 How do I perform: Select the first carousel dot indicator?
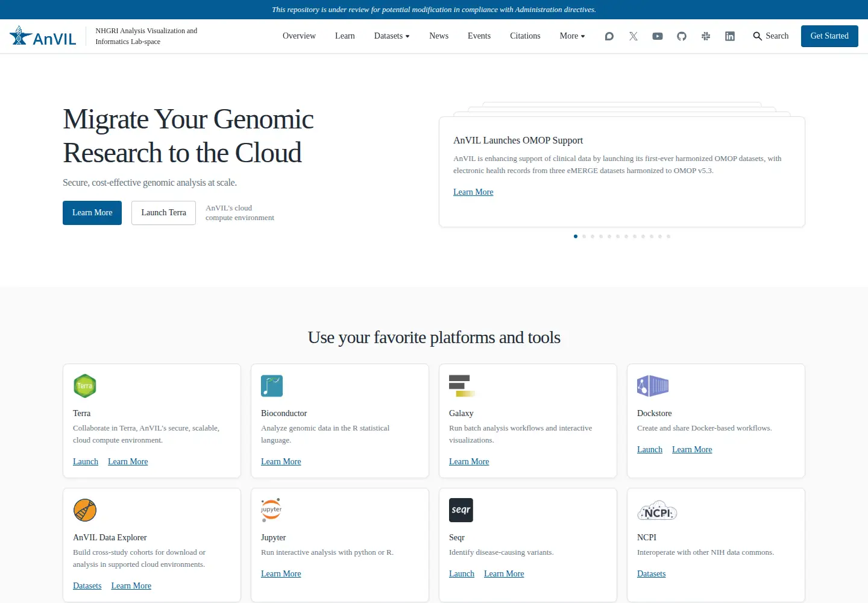[576, 236]
